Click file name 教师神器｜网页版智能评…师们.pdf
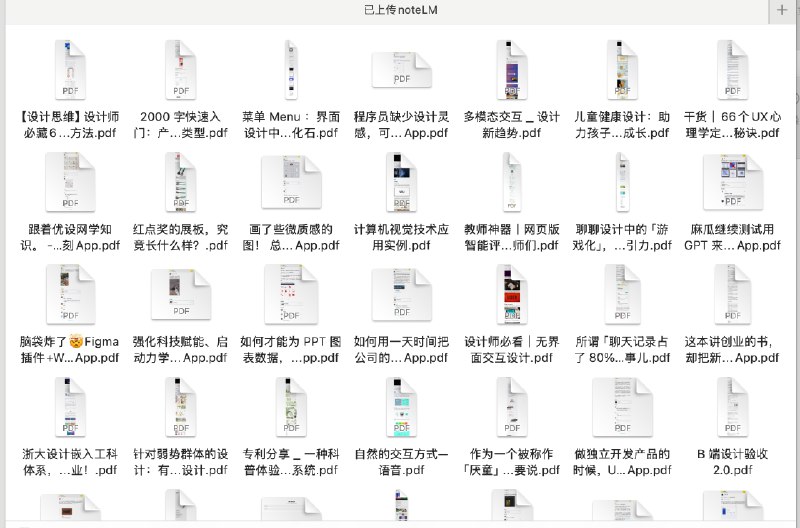This screenshot has width=800, height=528. (x=512, y=237)
